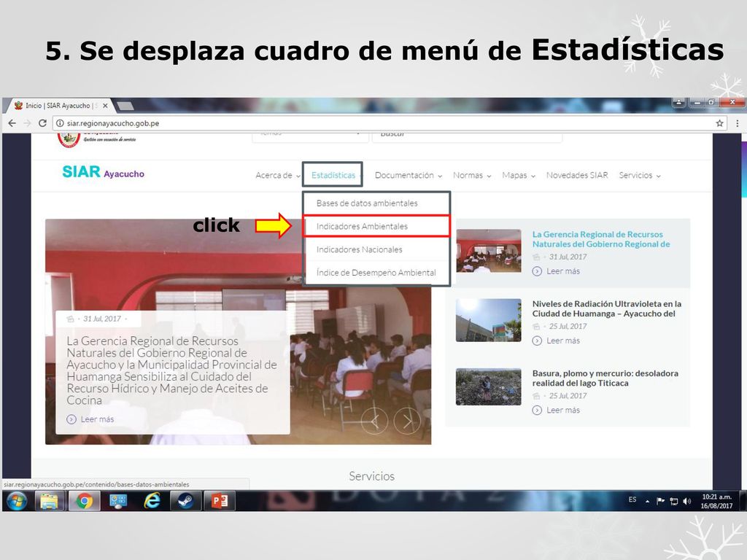
Task: Open the taskbar clock and date
Action: 716,502
